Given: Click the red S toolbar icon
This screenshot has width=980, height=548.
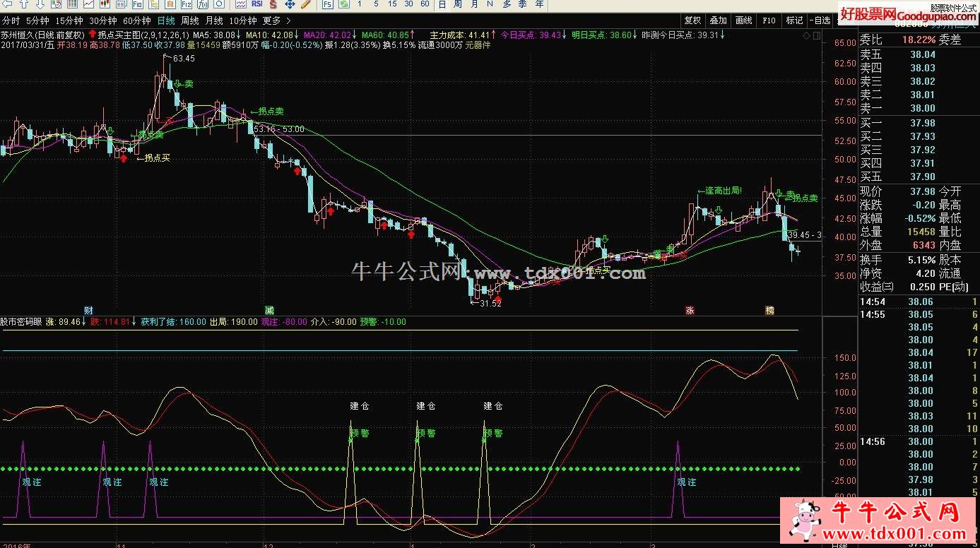Looking at the screenshot, I should coord(273,4).
